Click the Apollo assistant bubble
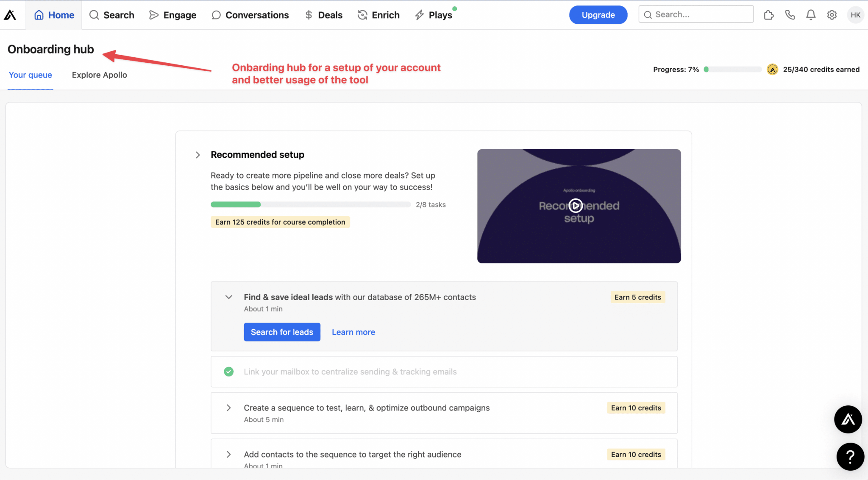Viewport: 868px width, 480px height. tap(848, 419)
